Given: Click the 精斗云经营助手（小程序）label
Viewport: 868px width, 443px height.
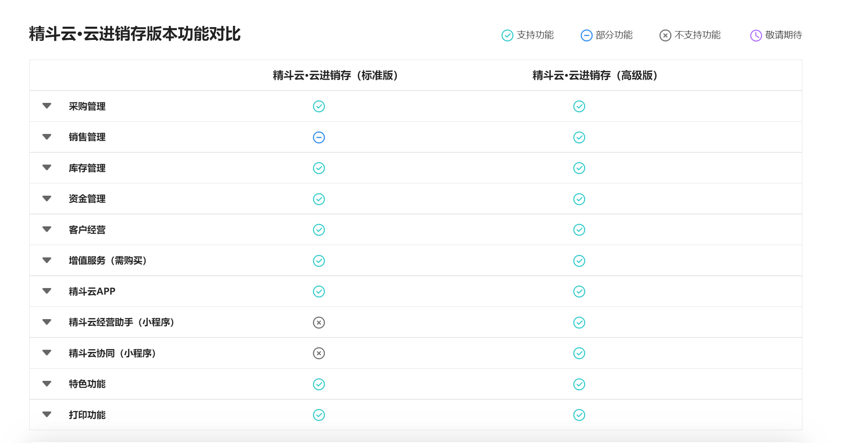Looking at the screenshot, I should (x=122, y=322).
